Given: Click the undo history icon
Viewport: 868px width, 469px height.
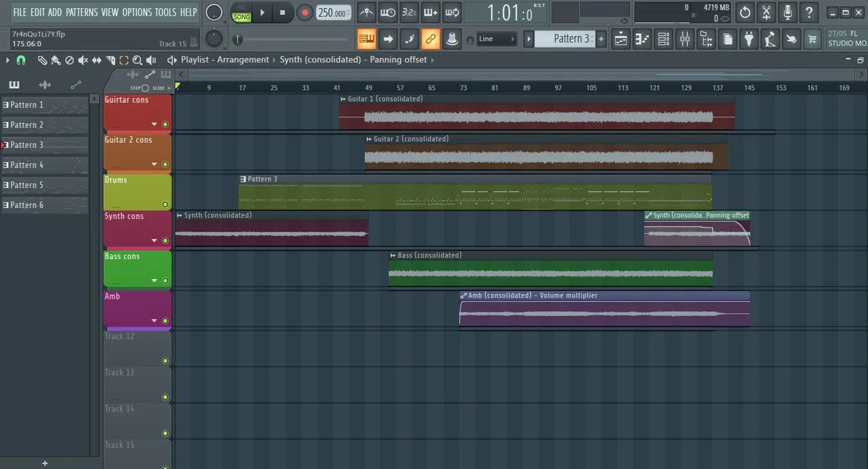Looking at the screenshot, I should (745, 12).
